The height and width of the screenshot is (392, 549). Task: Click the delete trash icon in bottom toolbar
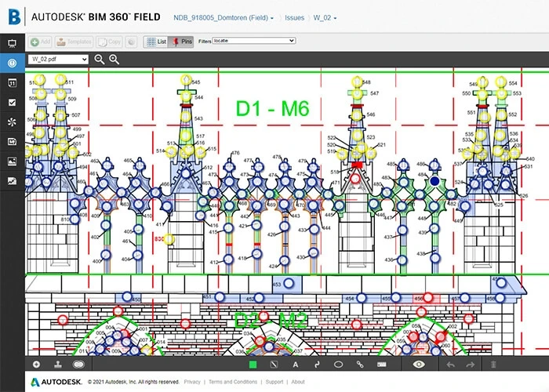click(493, 365)
